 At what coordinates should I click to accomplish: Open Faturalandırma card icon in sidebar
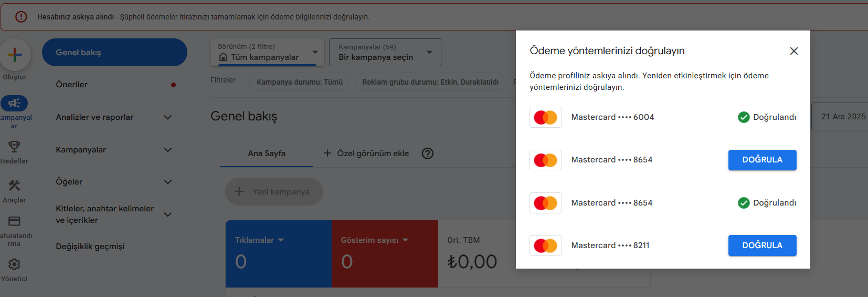coord(14,221)
